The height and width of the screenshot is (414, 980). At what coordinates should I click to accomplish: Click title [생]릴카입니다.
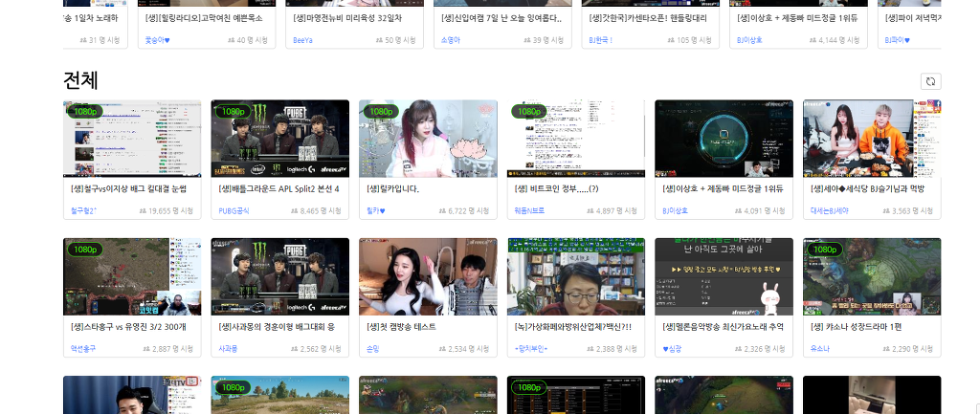click(393, 188)
